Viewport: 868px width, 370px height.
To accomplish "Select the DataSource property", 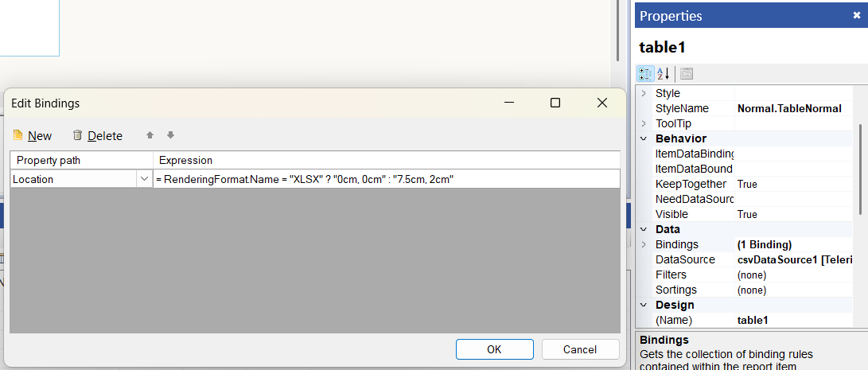I will 685,259.
